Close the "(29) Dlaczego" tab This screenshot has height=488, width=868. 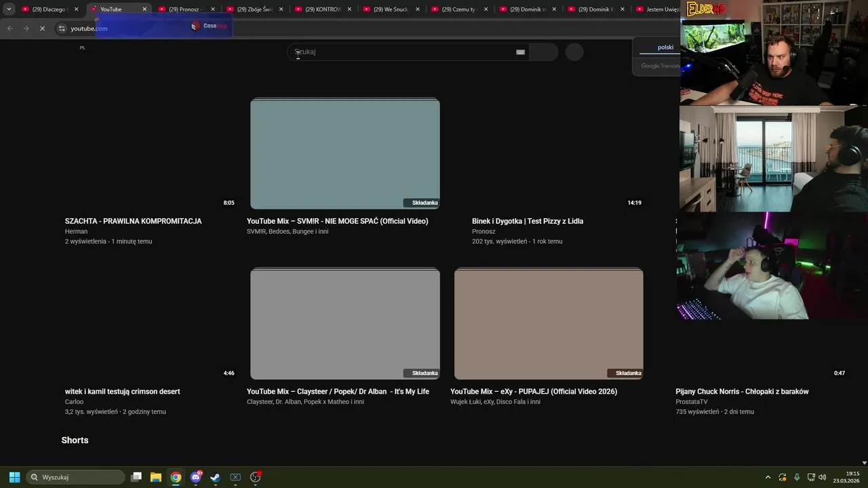tap(76, 9)
